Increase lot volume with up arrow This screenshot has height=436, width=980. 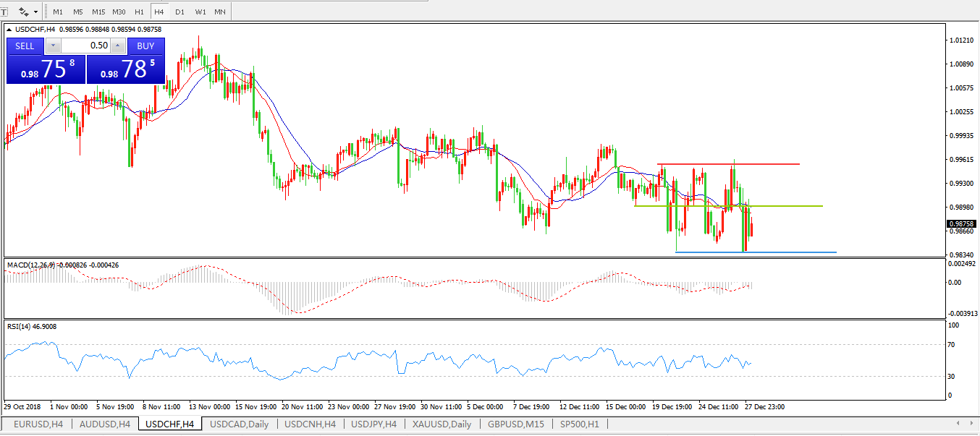(x=118, y=46)
